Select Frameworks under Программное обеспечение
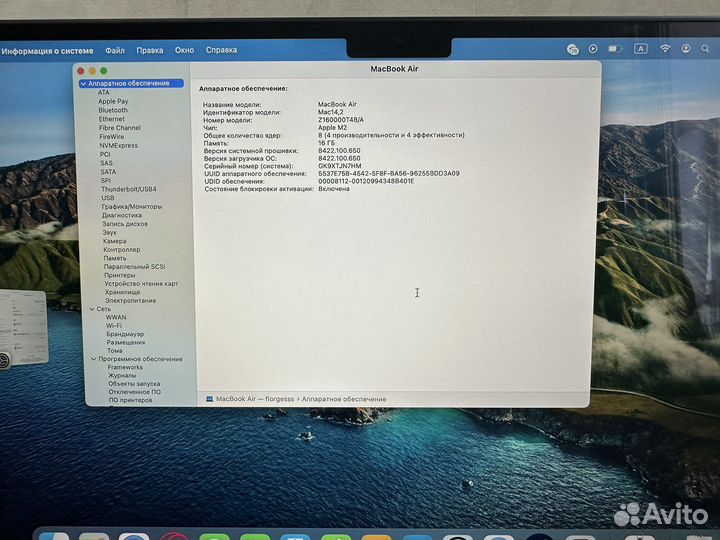Image resolution: width=720 pixels, height=540 pixels. (x=125, y=367)
